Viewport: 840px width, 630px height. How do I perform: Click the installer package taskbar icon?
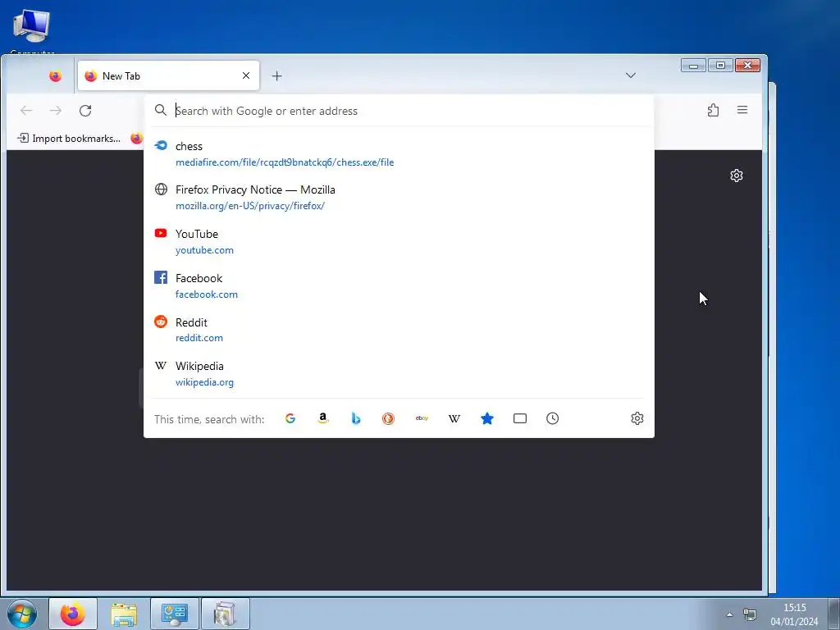pyautogui.click(x=225, y=614)
